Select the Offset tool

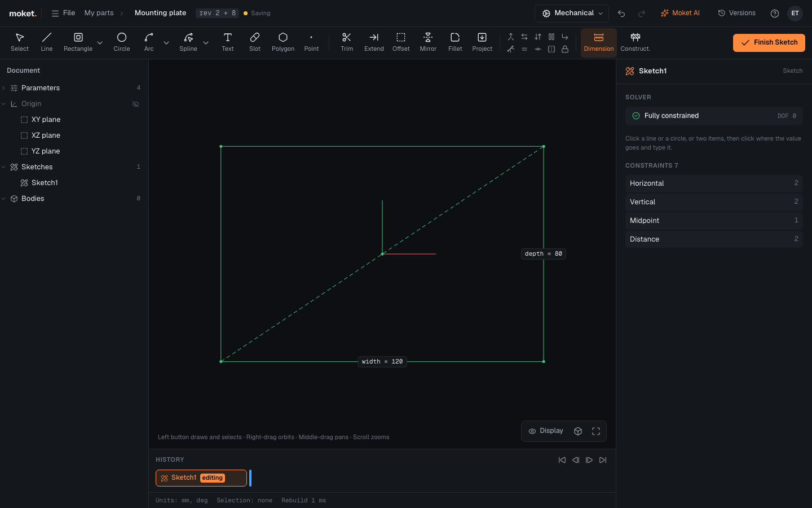pos(401,42)
